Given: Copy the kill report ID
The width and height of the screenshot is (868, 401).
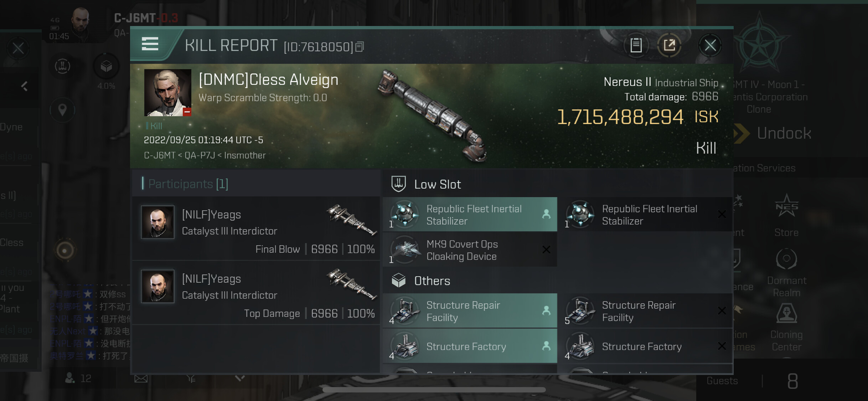Looking at the screenshot, I should pos(360,47).
